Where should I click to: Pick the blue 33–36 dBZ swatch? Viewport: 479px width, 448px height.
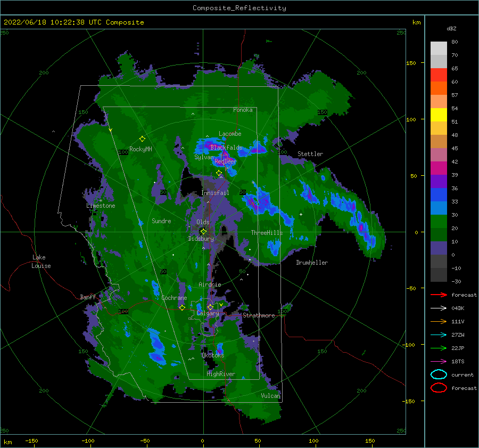point(439,195)
